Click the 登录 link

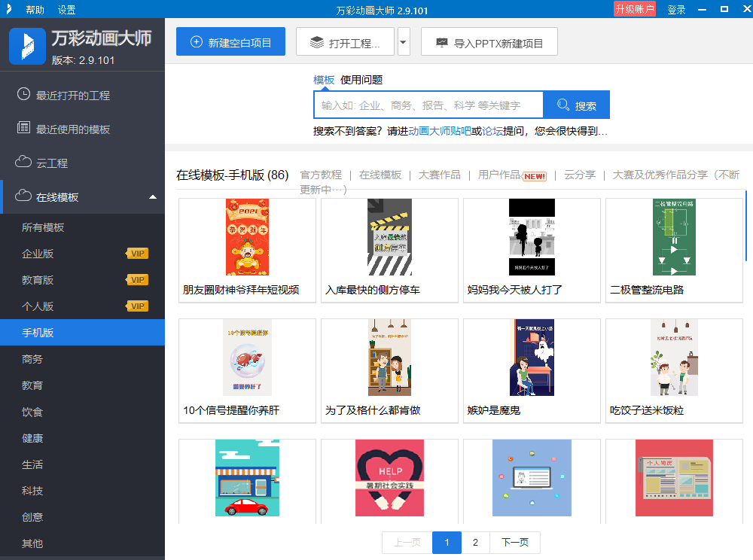[675, 9]
